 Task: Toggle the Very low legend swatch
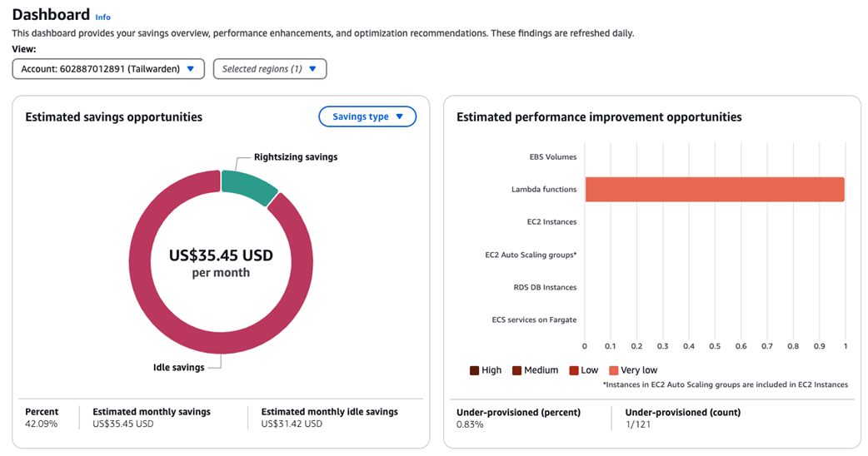[614, 370]
